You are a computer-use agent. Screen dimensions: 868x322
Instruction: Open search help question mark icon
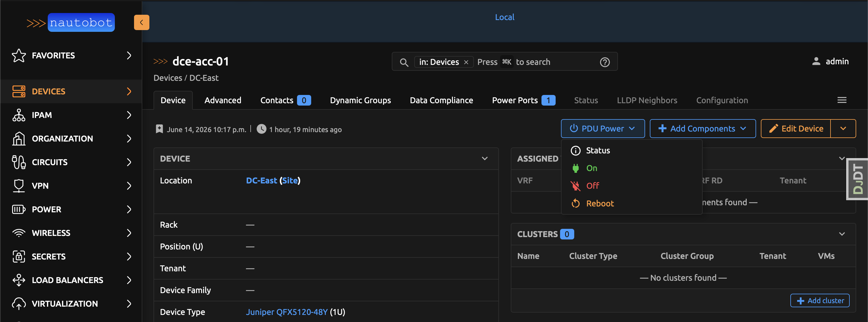[x=605, y=62]
